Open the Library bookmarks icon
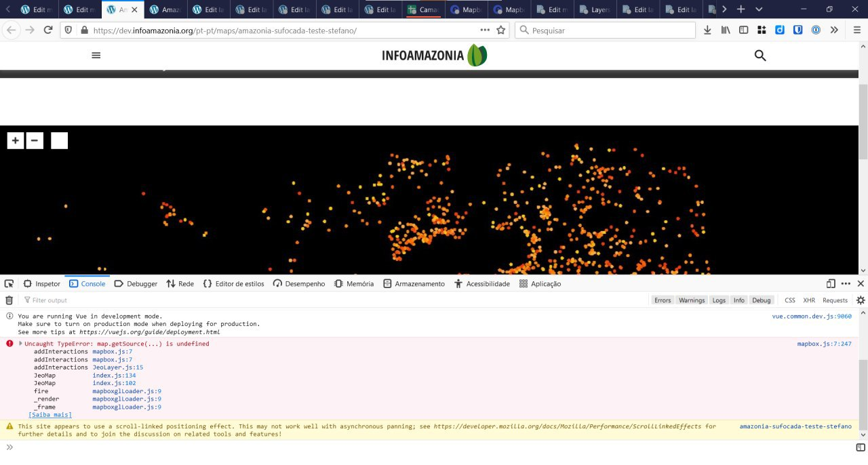This screenshot has height=465, width=868. [726, 30]
